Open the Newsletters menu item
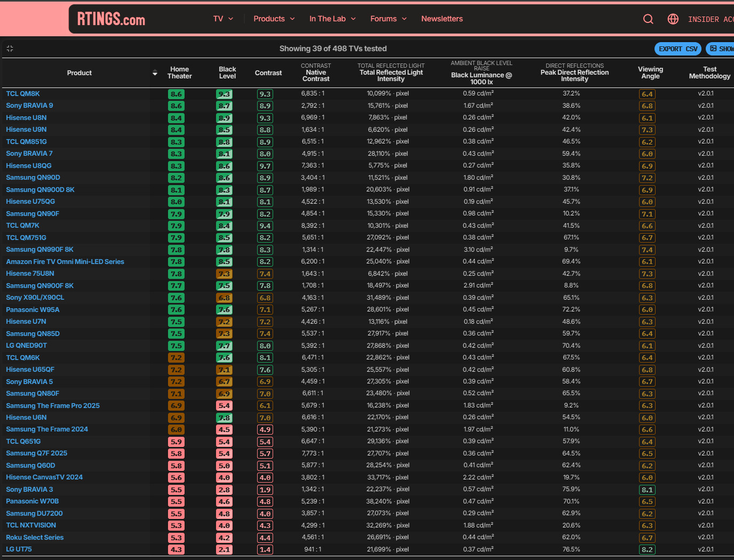The width and height of the screenshot is (734, 560). tap(442, 19)
